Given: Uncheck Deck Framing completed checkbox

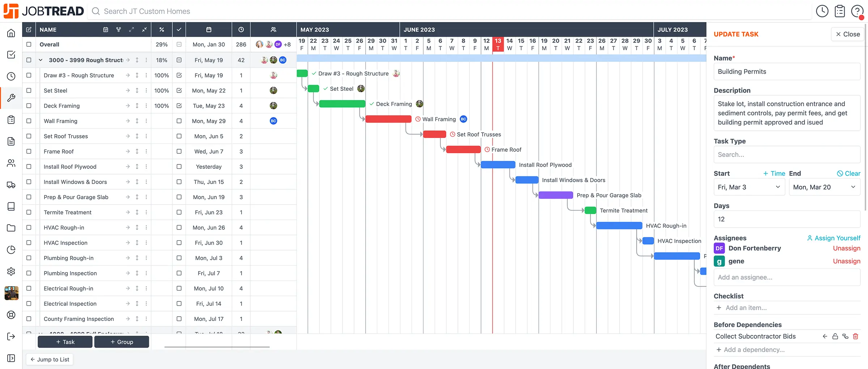Looking at the screenshot, I should click(179, 106).
